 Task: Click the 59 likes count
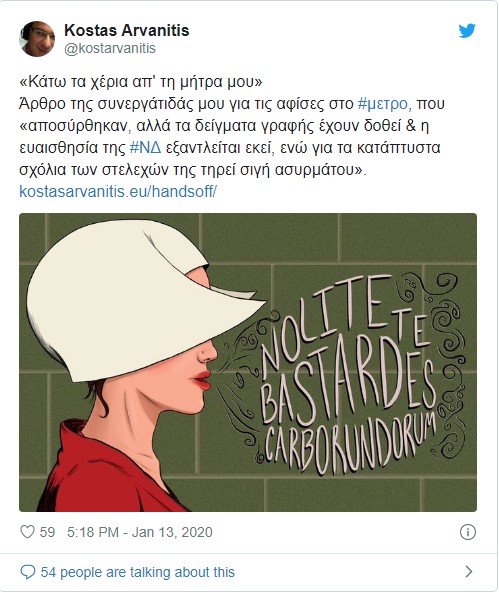coord(47,532)
